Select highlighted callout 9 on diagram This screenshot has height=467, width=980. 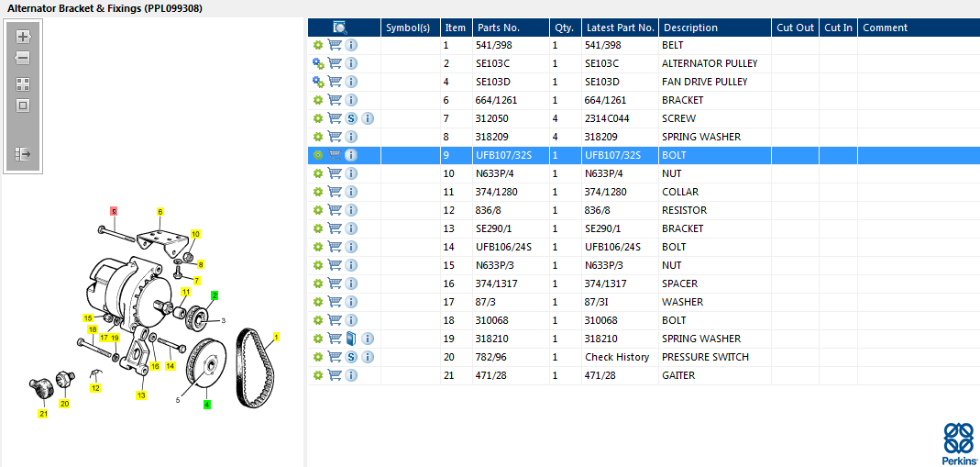pos(114,211)
